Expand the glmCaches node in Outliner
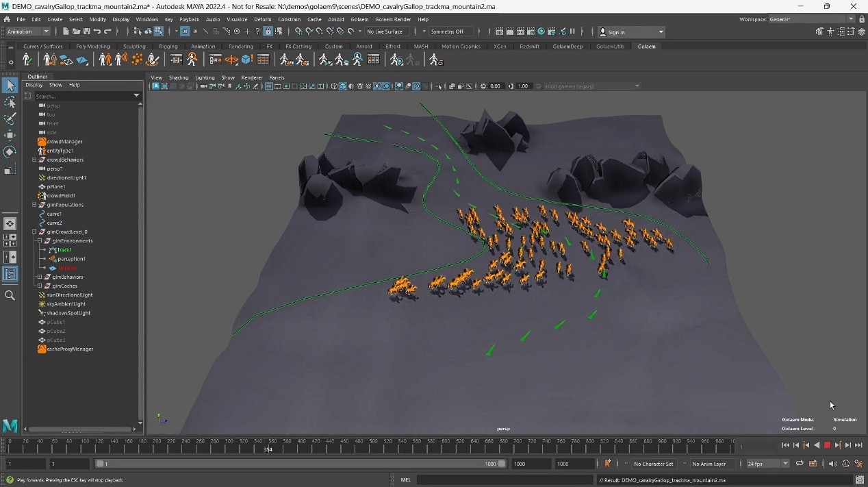The image size is (868, 487). pyautogui.click(x=40, y=286)
